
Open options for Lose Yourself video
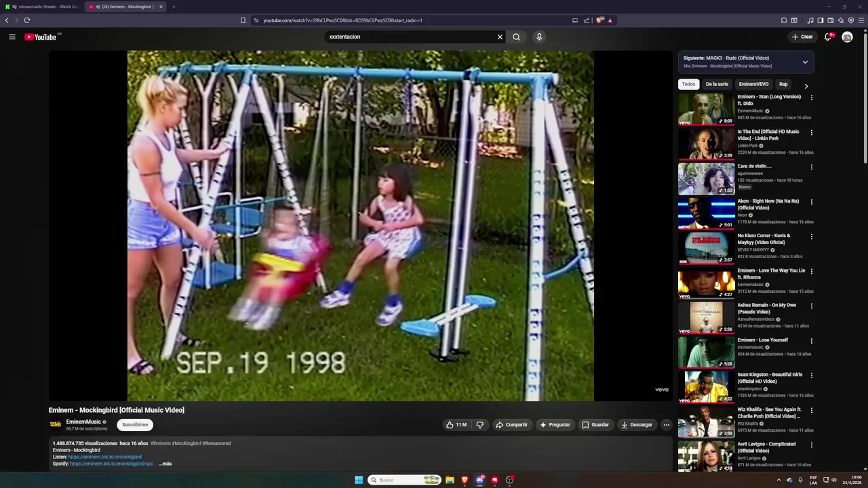811,341
